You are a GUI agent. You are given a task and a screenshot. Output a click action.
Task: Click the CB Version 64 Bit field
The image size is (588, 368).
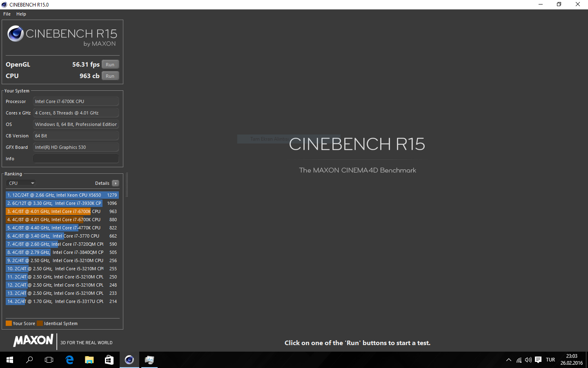coord(76,136)
